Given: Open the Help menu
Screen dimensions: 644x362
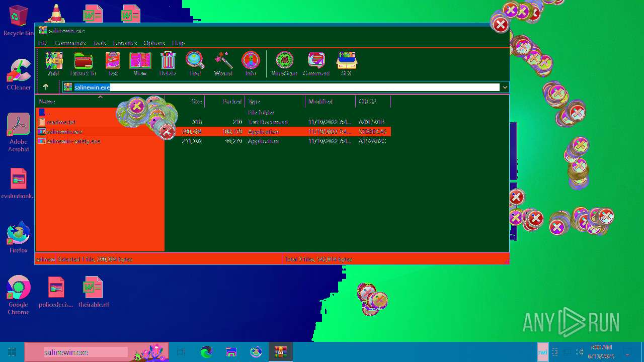Looking at the screenshot, I should (178, 43).
